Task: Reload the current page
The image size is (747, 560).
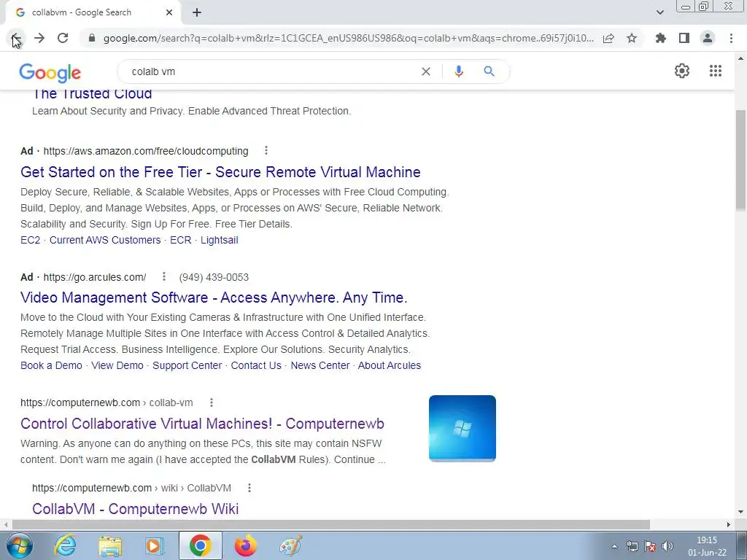Action: [x=63, y=38]
